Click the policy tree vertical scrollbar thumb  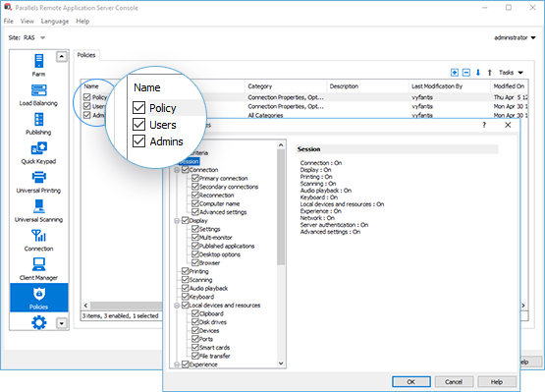(281, 207)
